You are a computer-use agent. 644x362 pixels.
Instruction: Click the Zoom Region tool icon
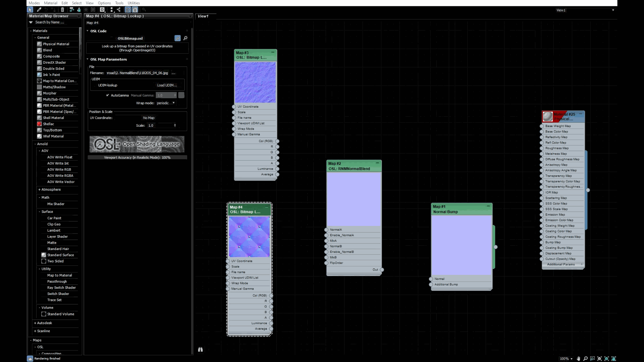[x=592, y=359]
